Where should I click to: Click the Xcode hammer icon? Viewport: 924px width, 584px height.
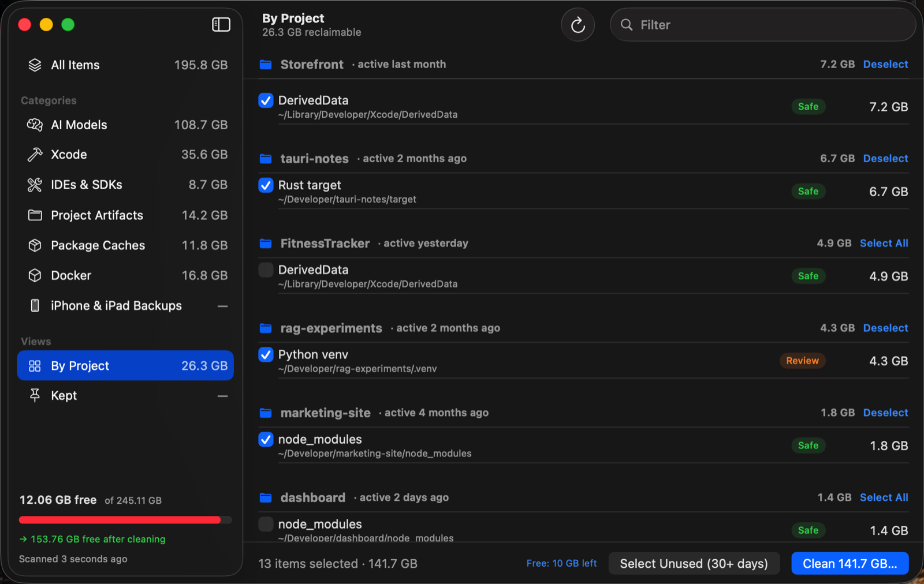point(35,155)
